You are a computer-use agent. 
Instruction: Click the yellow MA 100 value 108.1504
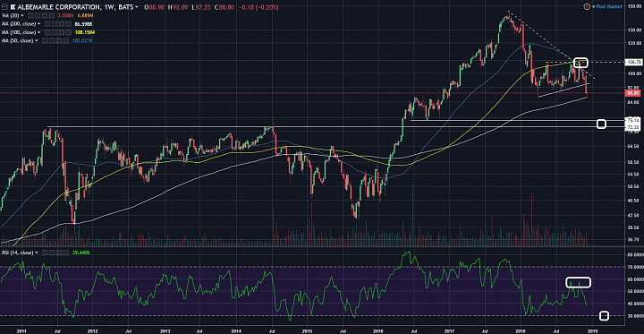[x=85, y=32]
